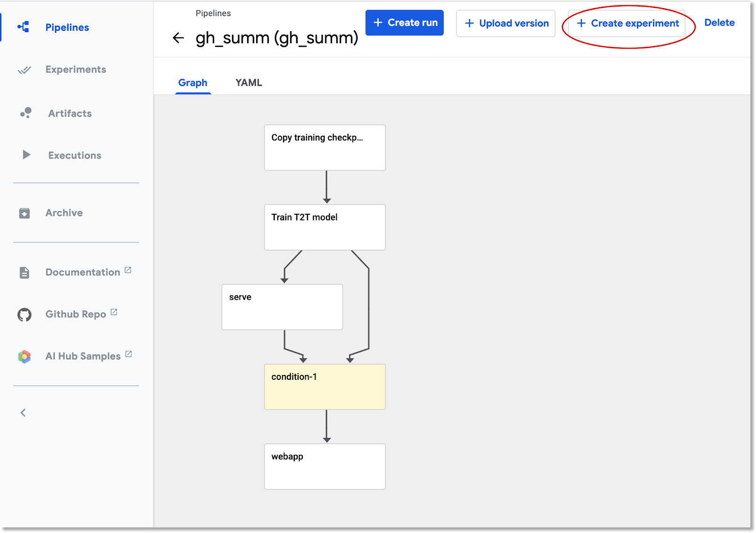
Task: Click the GitHub octocat icon
Action: point(25,315)
